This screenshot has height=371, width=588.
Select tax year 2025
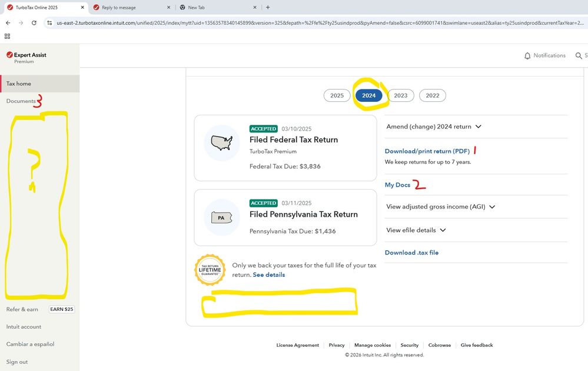(337, 95)
